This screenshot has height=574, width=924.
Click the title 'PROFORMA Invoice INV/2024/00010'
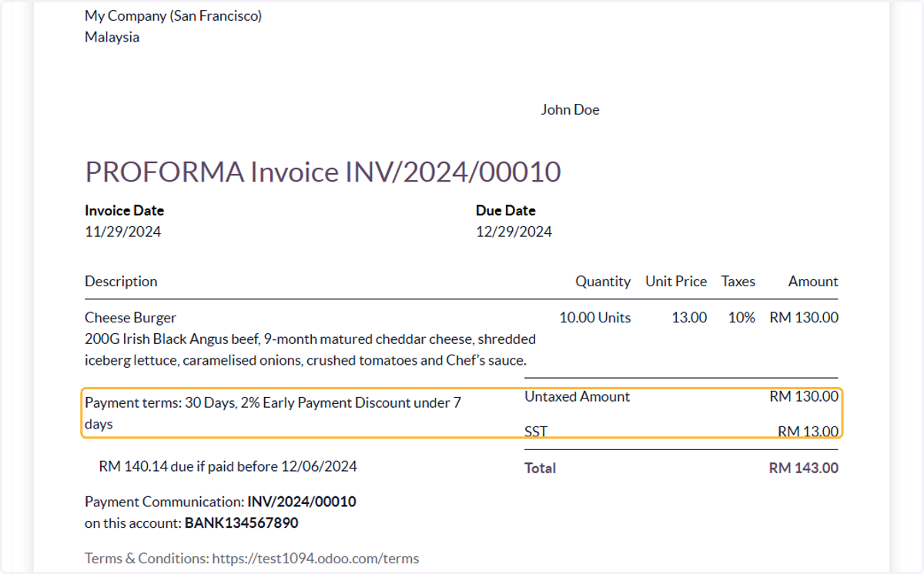point(323,172)
